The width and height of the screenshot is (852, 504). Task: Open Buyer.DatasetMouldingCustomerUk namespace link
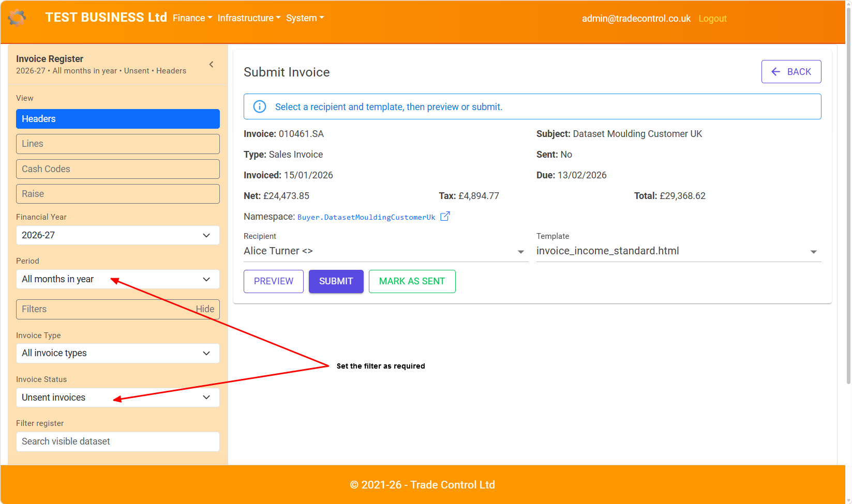click(366, 217)
